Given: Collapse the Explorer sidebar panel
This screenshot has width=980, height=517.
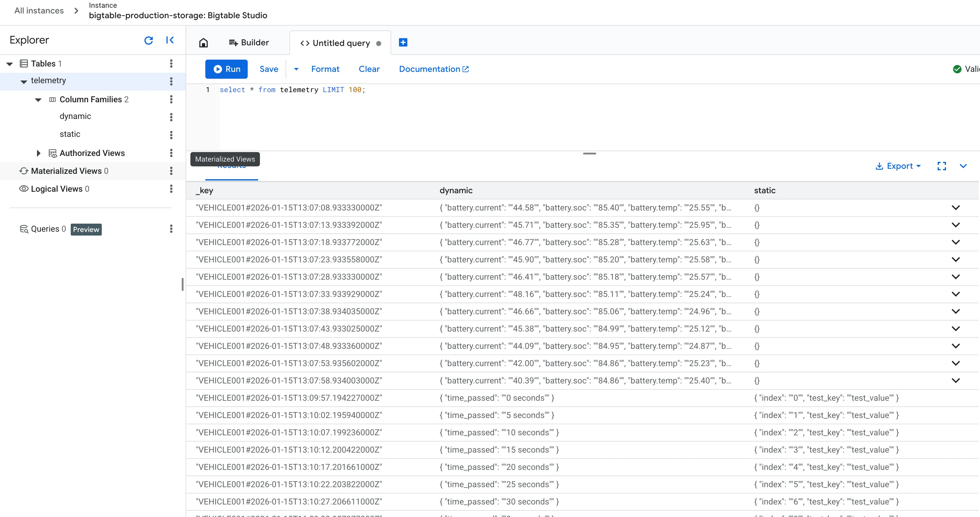Looking at the screenshot, I should 170,40.
